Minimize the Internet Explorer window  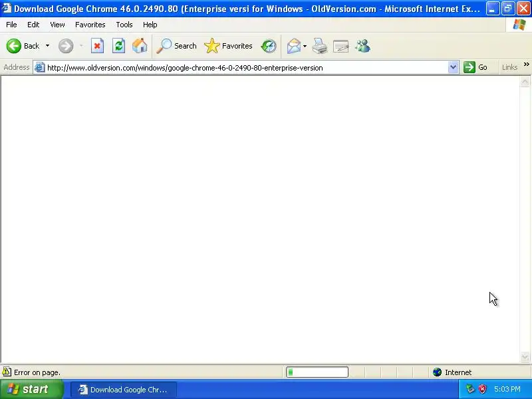point(492,9)
